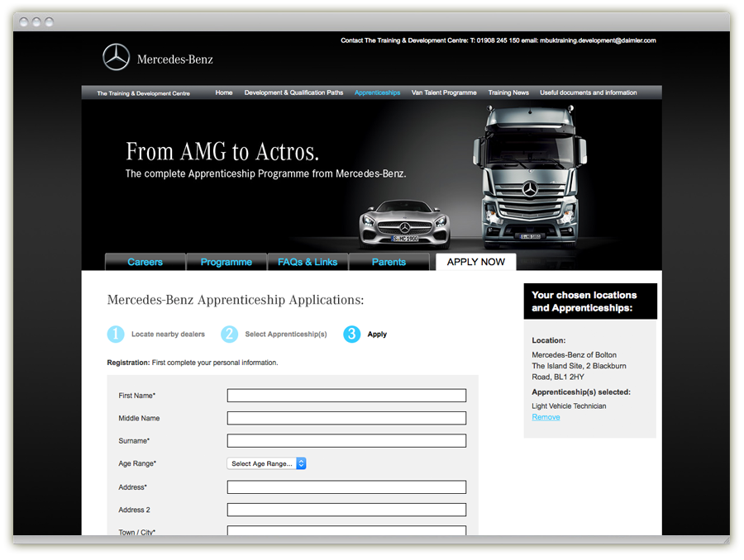Go to the Parents tab
Image resolution: width=744 pixels, height=560 pixels.
[x=389, y=262]
